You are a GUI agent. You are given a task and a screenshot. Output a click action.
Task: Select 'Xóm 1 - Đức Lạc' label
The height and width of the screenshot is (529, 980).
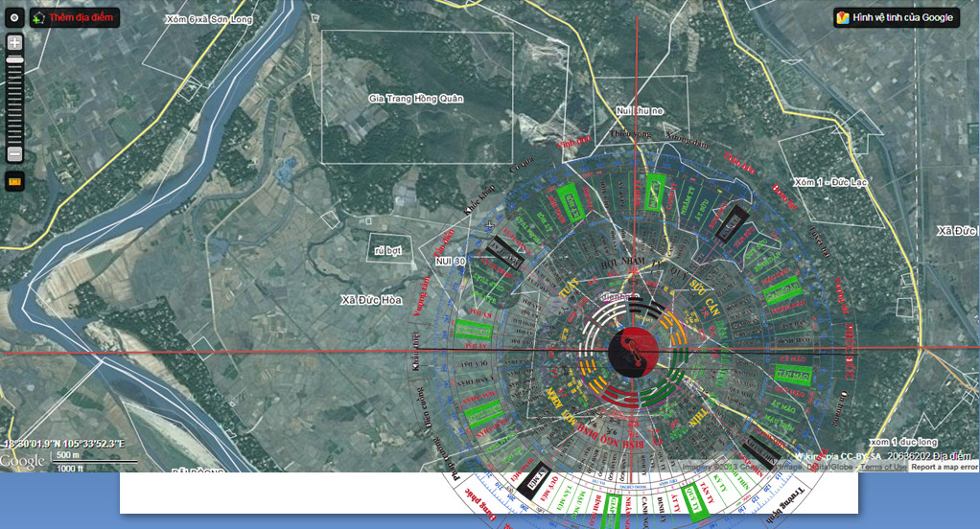pyautogui.click(x=830, y=182)
